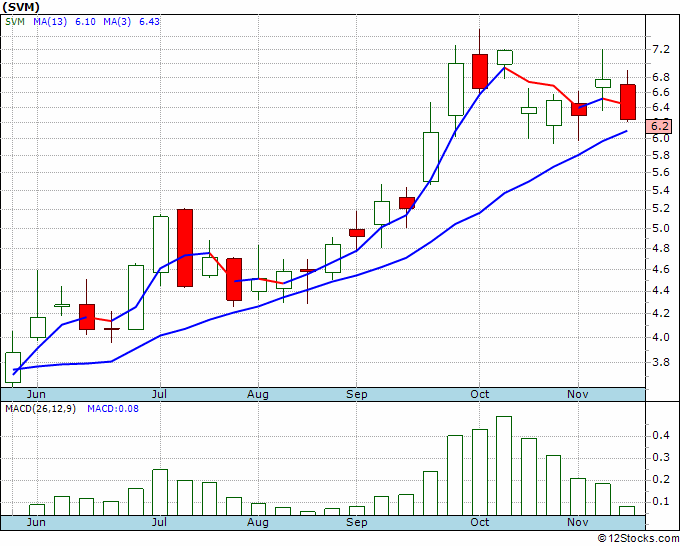Click the MA(13) value 6.10
This screenshot has height=546, width=680.
click(x=85, y=22)
